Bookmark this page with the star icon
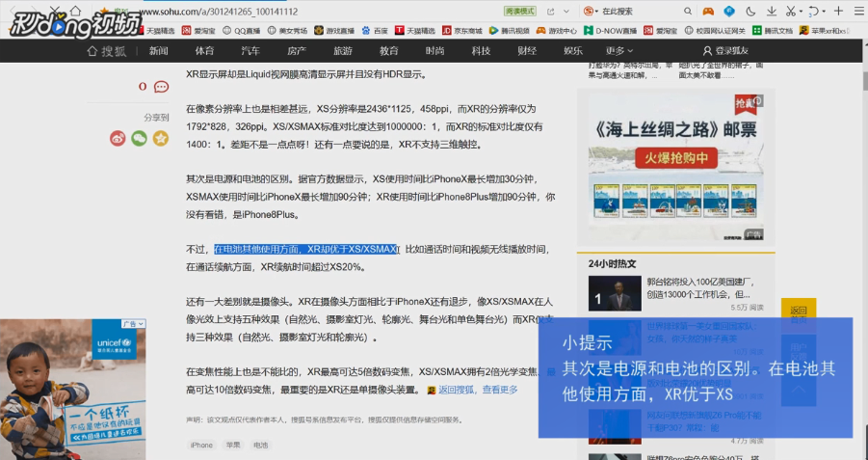 (104, 11)
